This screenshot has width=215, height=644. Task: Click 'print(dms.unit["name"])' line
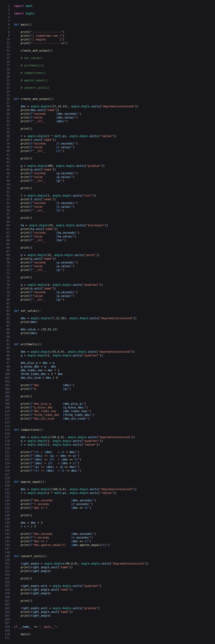tap(40, 110)
